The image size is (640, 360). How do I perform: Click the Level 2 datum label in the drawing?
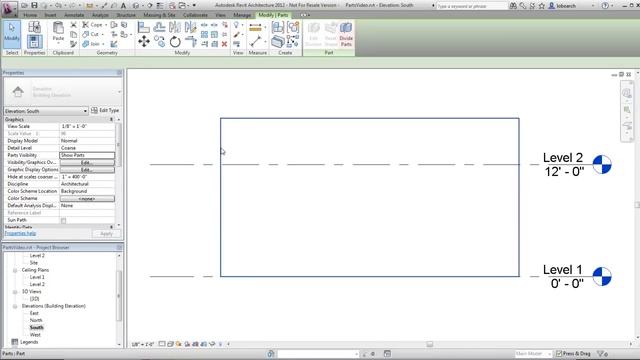[563, 158]
